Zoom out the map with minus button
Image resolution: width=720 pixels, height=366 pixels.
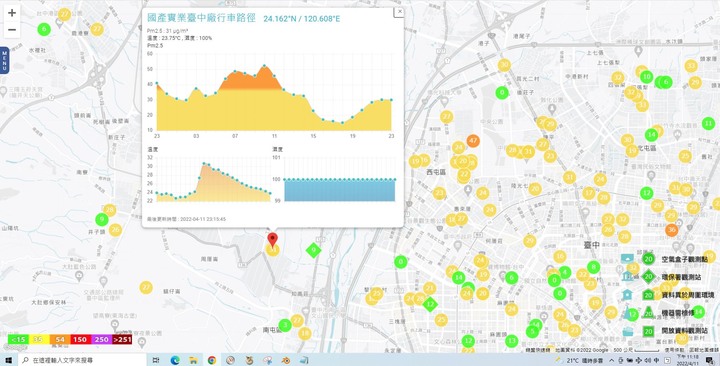tap(12, 30)
